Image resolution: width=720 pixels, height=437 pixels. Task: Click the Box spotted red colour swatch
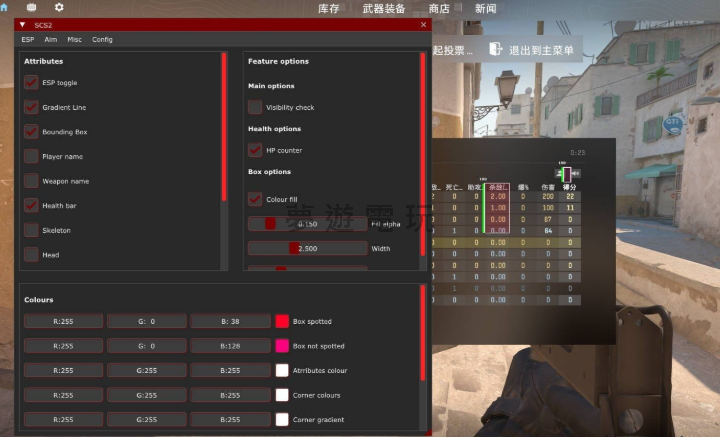[x=282, y=321]
